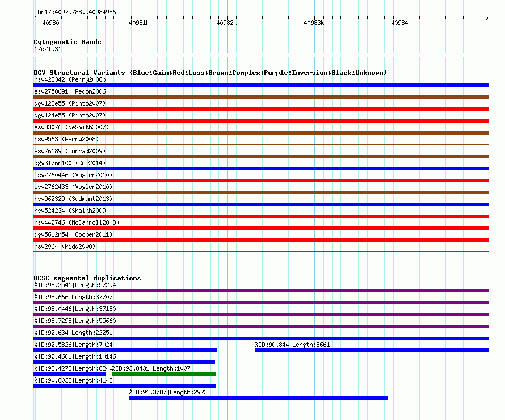Click the green bar for Length:1007 duplication
Screen dimensions: 505x420
[x=164, y=374]
